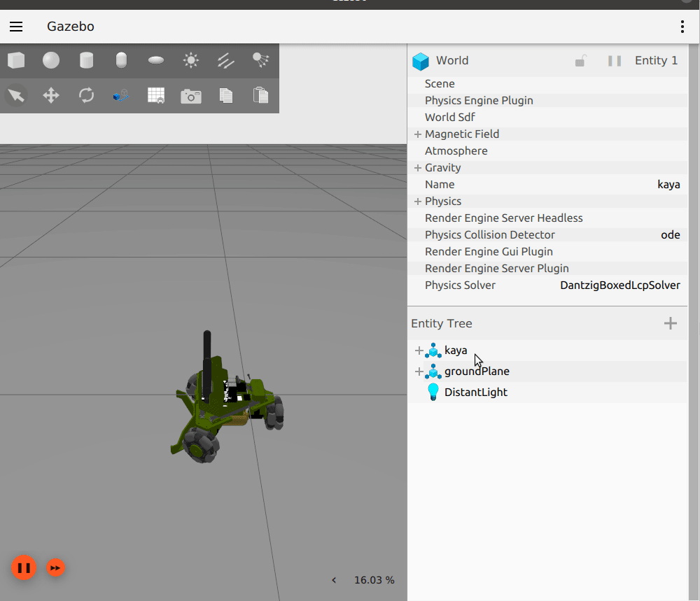
Task: Activate the select mode arrow tool
Action: click(16, 95)
